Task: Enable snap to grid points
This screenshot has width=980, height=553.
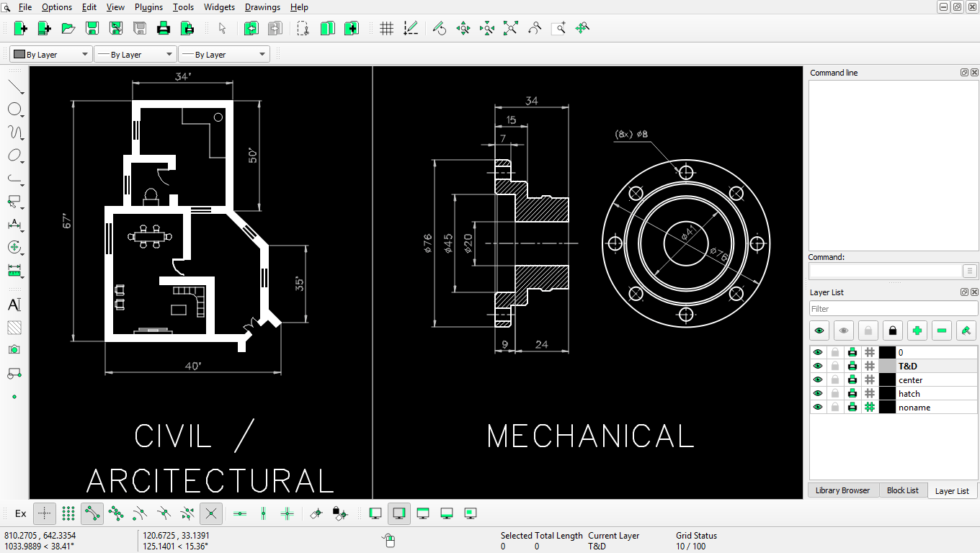Action: (x=68, y=513)
